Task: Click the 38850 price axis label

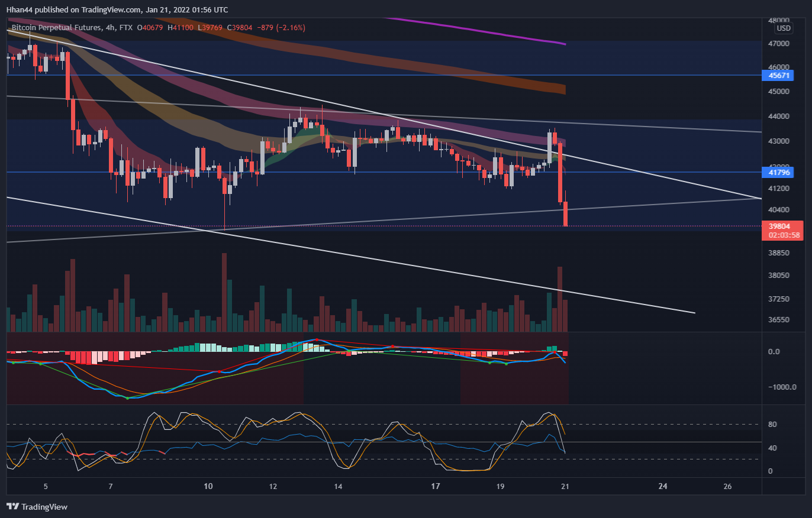Action: point(778,253)
